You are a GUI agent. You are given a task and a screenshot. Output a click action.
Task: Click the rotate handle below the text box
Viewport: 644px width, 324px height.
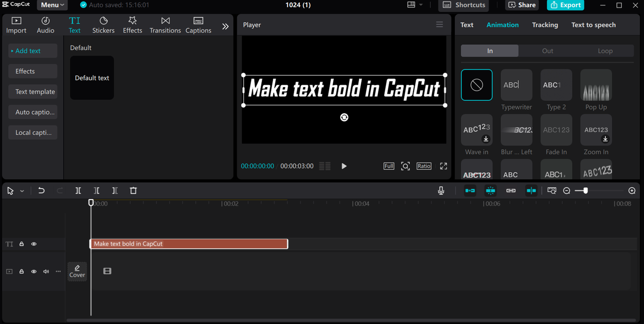pos(344,117)
